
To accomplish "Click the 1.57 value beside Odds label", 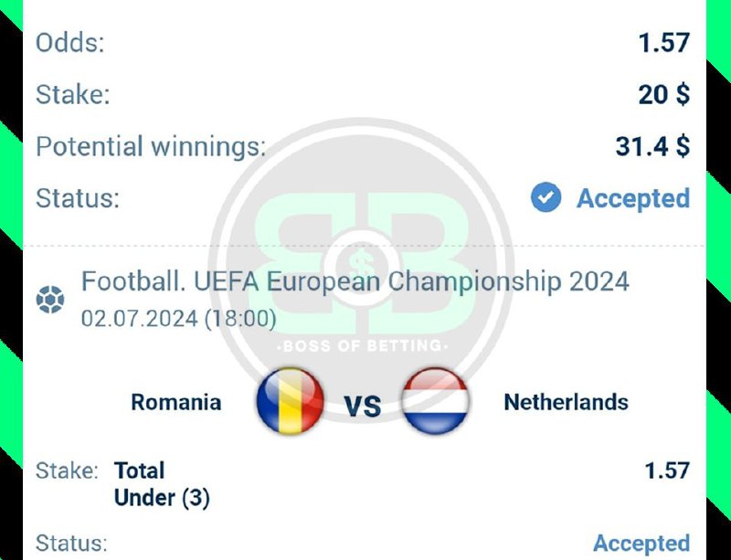I will [x=664, y=42].
